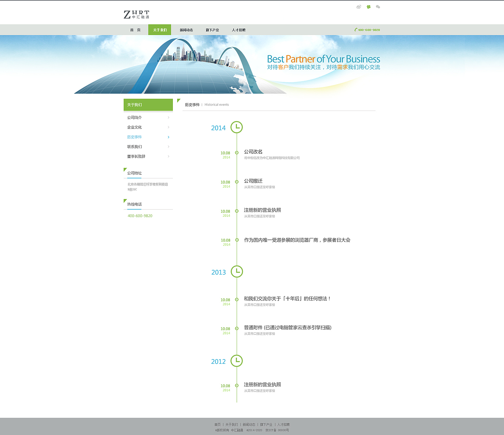
Task: Click timeline dot beside 普通附件 event
Action: coord(237,328)
